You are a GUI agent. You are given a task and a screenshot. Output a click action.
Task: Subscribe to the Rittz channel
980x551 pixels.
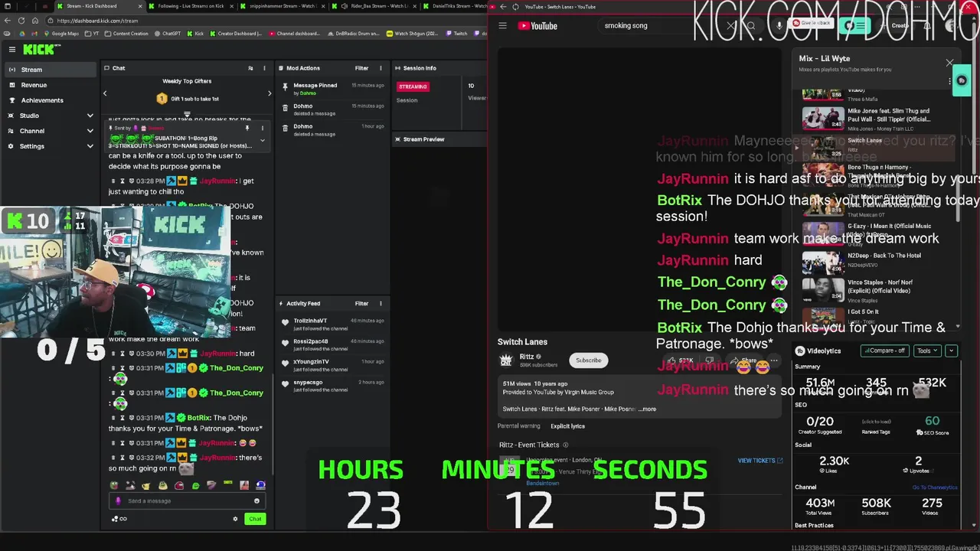[588, 360]
